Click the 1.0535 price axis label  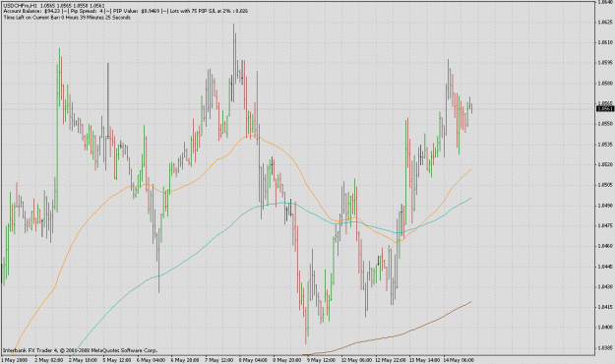pos(604,145)
